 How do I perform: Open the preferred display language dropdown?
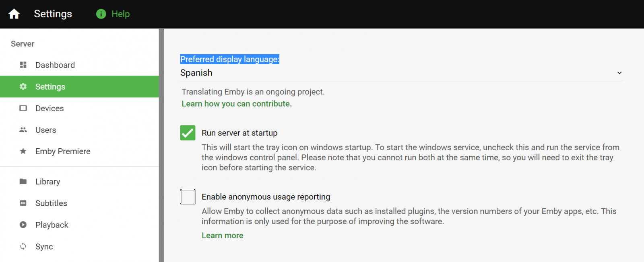pos(398,73)
